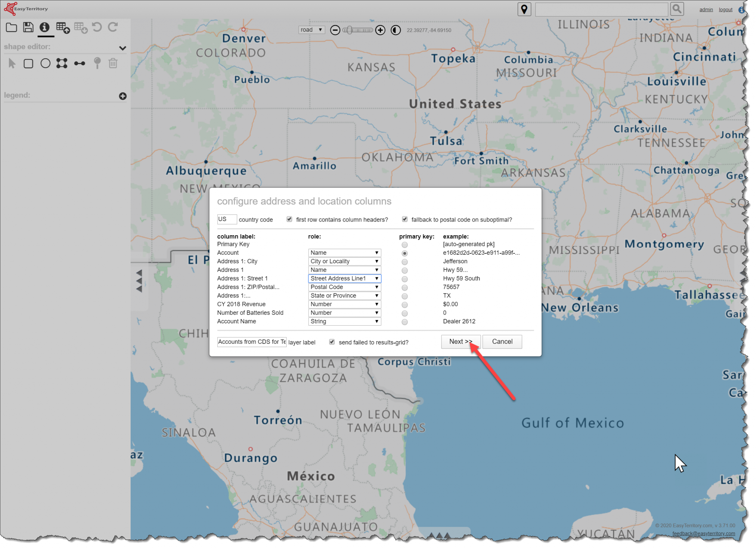Click the map zoom in plus icon
Viewport: 756px width, 549px height.
[380, 30]
